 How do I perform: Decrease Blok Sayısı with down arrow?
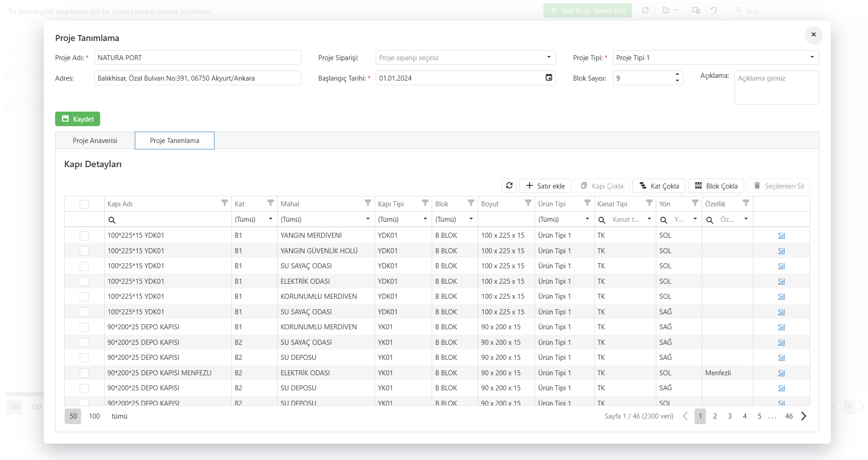[677, 81]
